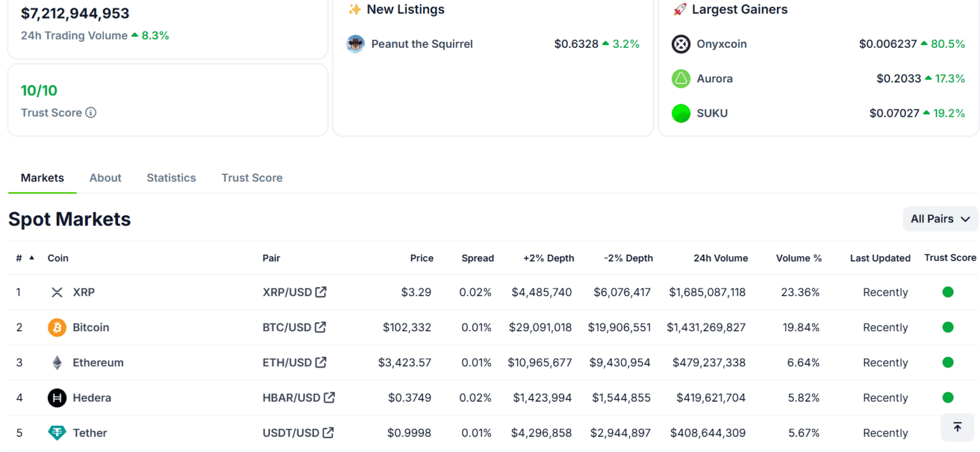The image size is (980, 452).
Task: Open BTC/USD external link icon
Action: click(320, 327)
